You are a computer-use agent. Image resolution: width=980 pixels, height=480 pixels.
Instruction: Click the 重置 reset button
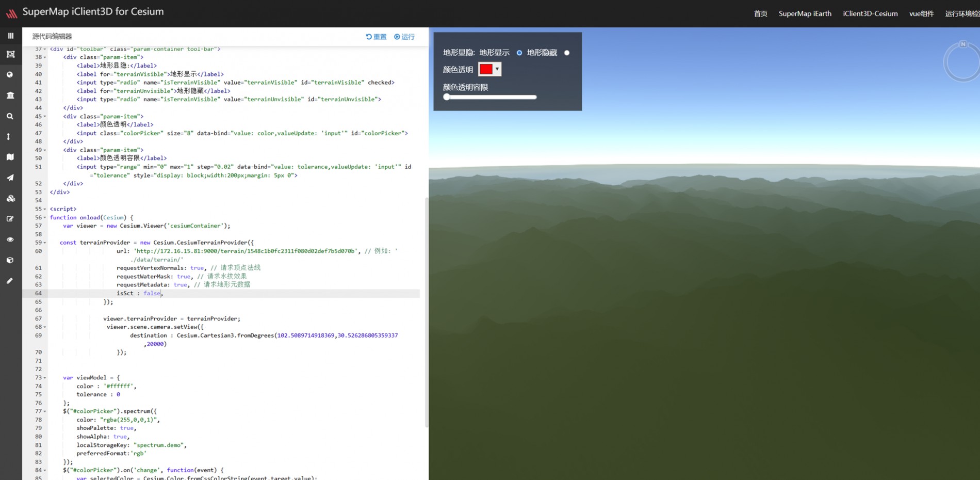(x=376, y=37)
